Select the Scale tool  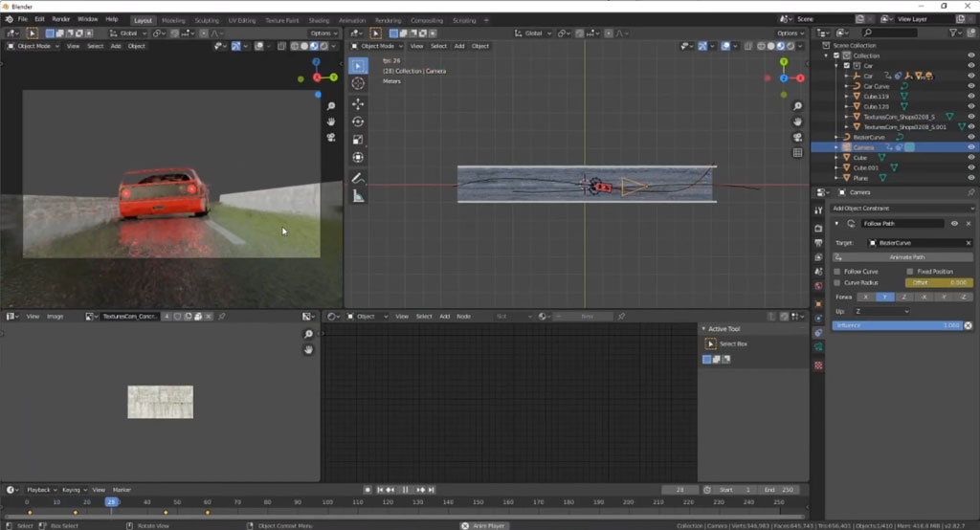click(358, 140)
